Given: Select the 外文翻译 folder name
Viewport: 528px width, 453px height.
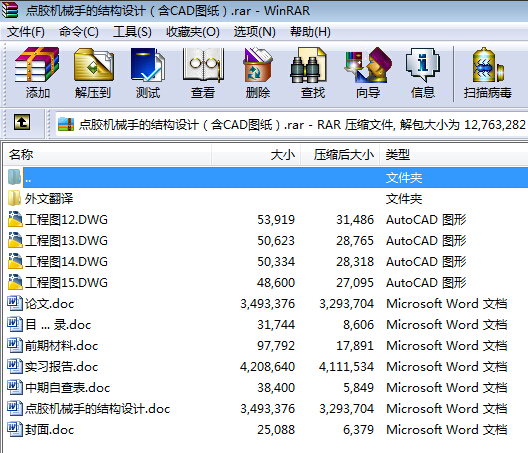Looking at the screenshot, I should click(49, 198).
